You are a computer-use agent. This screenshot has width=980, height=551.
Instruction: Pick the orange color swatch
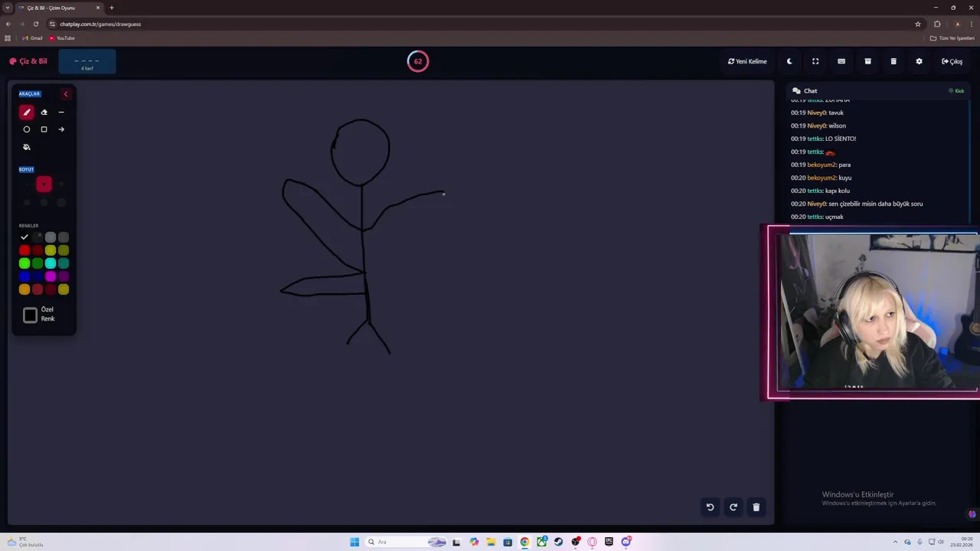coord(24,289)
